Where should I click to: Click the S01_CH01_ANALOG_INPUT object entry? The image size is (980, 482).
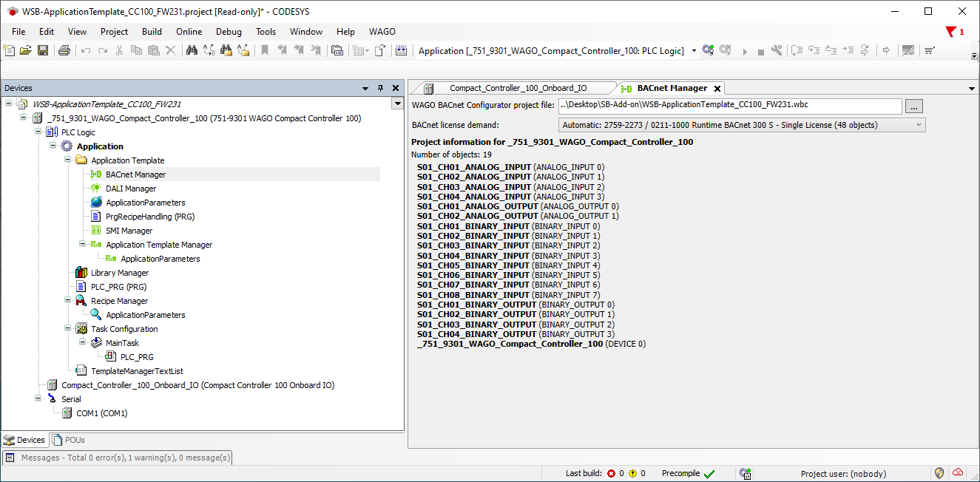click(x=510, y=167)
